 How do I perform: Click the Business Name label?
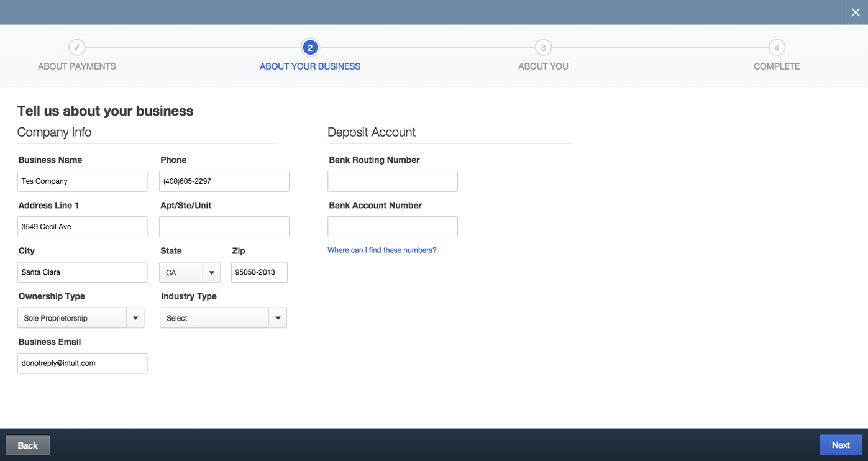[50, 160]
